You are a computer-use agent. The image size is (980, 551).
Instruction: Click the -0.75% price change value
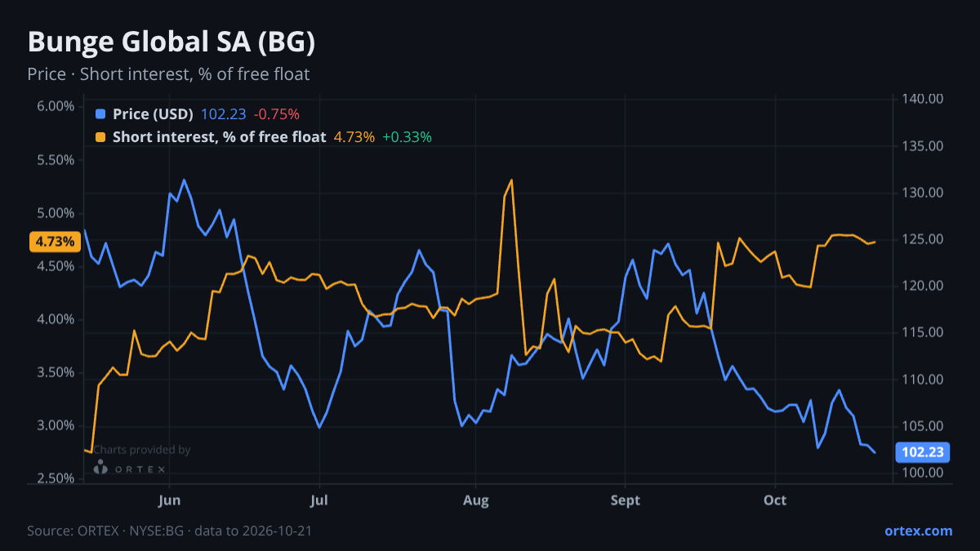pos(277,114)
